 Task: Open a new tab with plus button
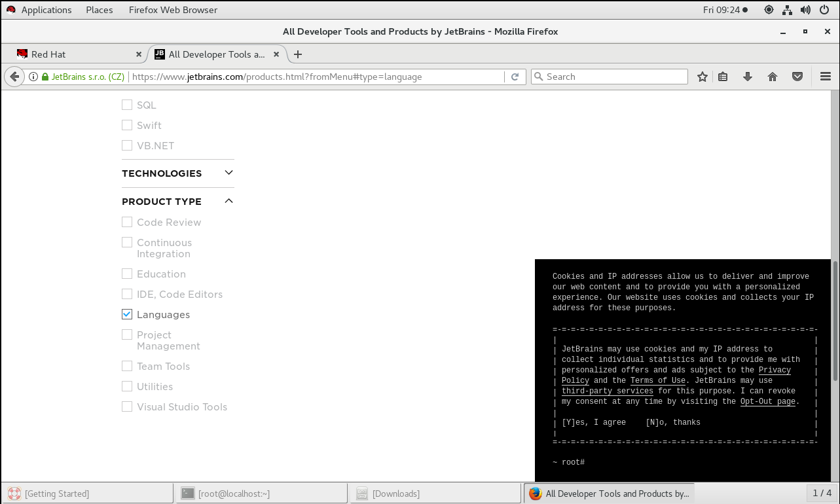point(298,54)
